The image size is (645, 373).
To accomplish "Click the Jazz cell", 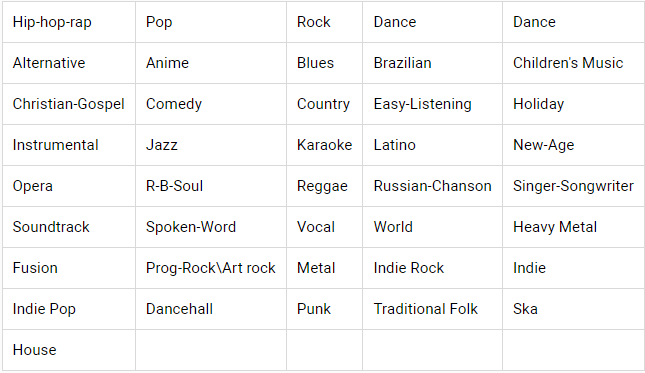I will (211, 145).
